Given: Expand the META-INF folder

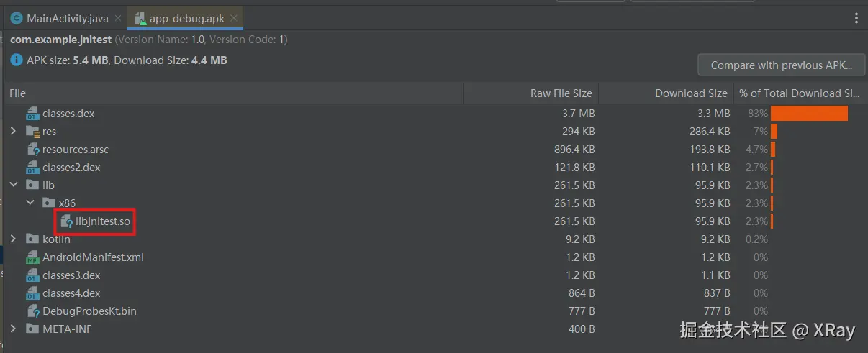Looking at the screenshot, I should click(14, 329).
